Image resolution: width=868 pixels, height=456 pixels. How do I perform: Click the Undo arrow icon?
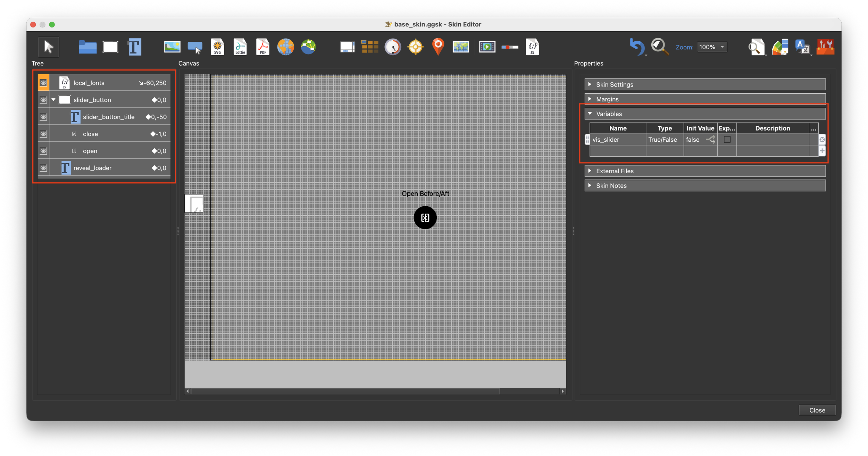coord(636,47)
